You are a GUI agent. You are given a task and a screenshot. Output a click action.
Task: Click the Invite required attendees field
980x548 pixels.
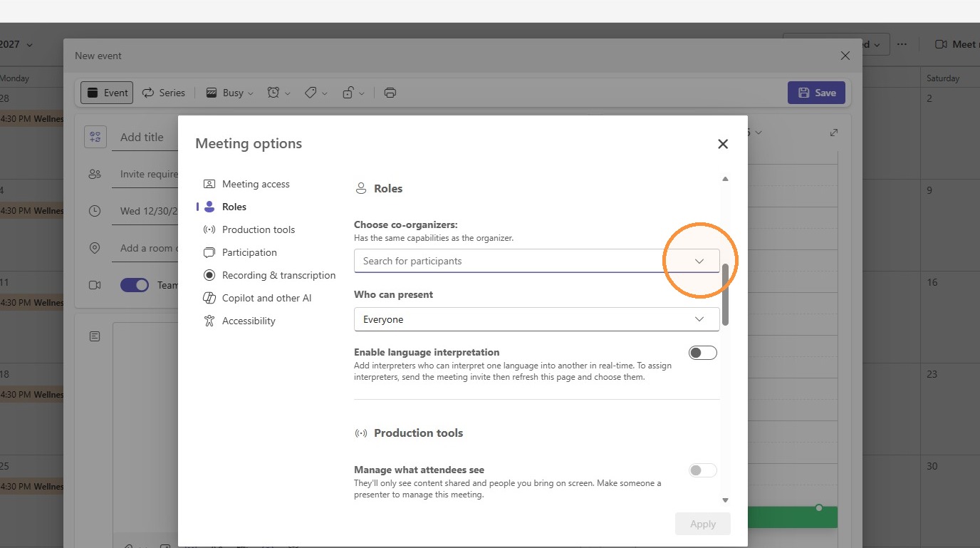[x=145, y=174]
